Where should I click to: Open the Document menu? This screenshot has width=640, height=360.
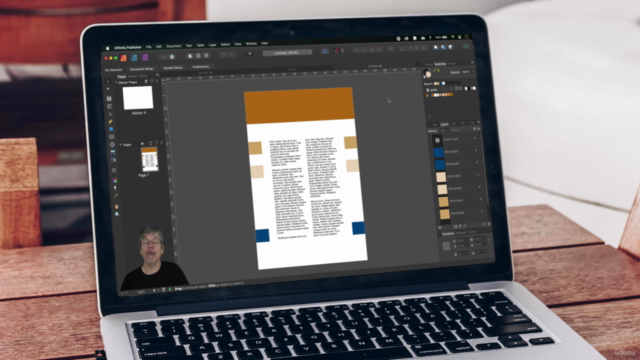pyautogui.click(x=173, y=46)
